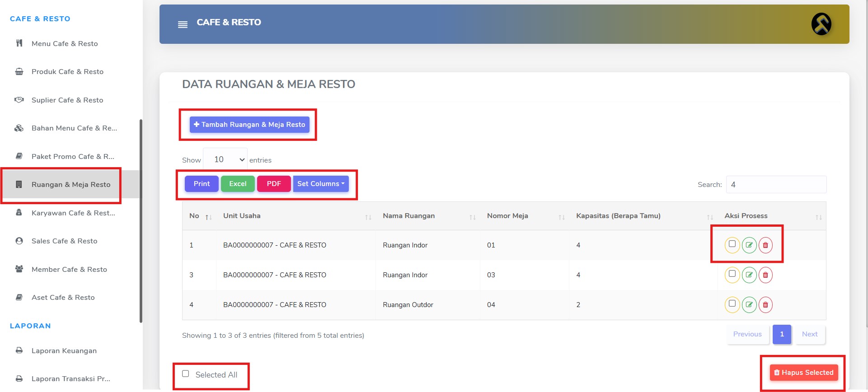Click the Ruangan & Meja Resto building icon
Screen dimensions: 868x392
[19, 184]
